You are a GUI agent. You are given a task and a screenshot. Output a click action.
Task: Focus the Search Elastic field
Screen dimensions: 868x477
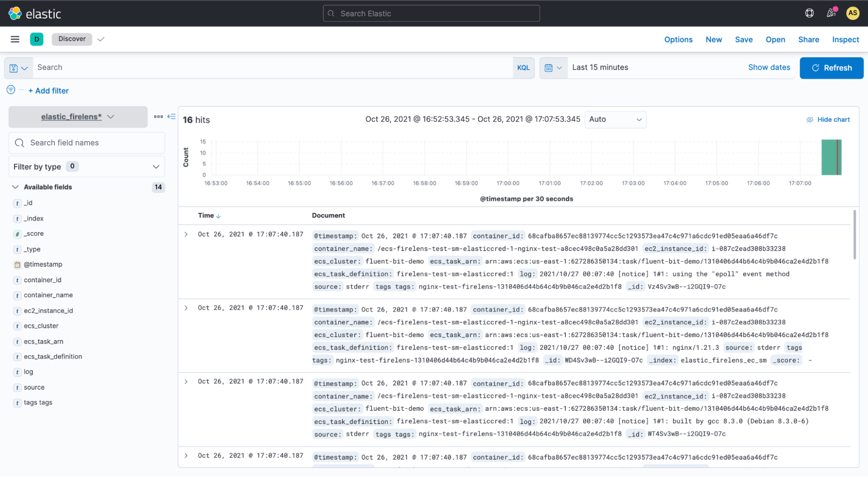tap(431, 13)
